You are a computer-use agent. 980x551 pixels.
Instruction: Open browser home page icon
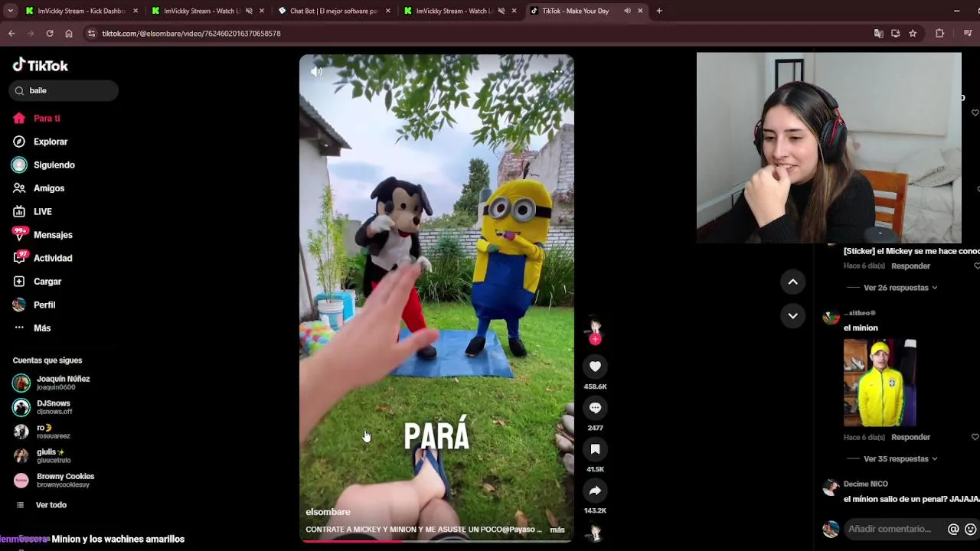coord(69,34)
